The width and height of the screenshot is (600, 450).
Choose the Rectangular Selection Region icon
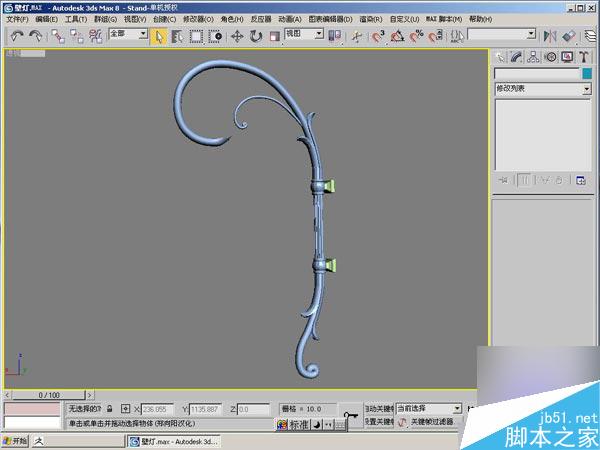coord(196,36)
